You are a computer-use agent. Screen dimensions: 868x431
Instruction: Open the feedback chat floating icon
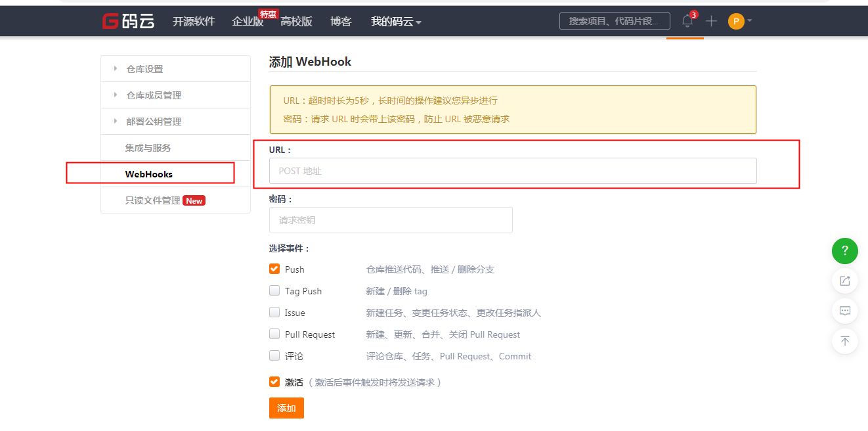click(x=845, y=311)
